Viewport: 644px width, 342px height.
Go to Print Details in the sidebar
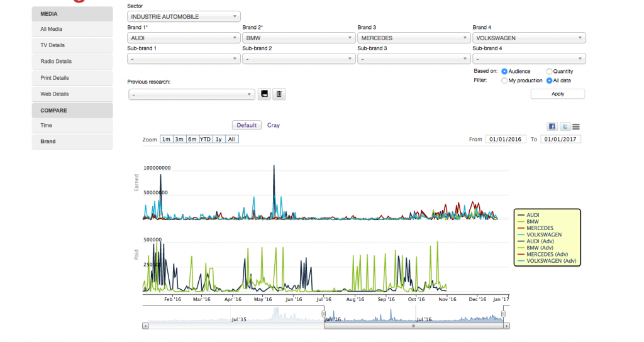point(72,78)
